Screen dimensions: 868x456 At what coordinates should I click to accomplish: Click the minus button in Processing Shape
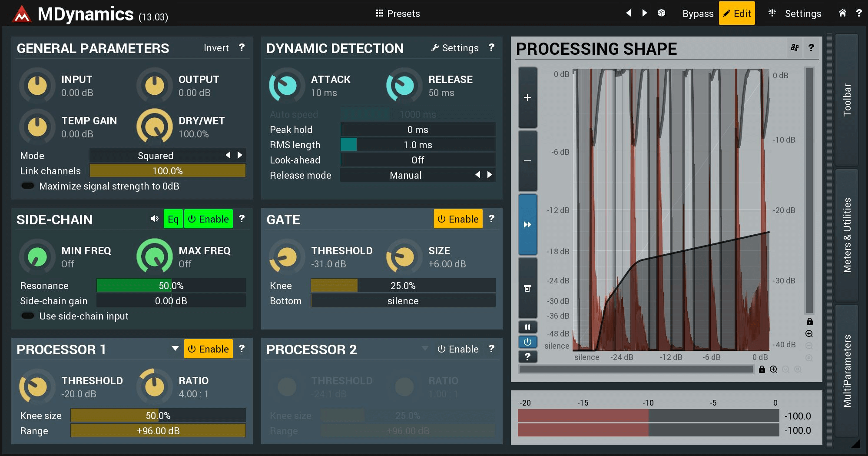tap(527, 161)
